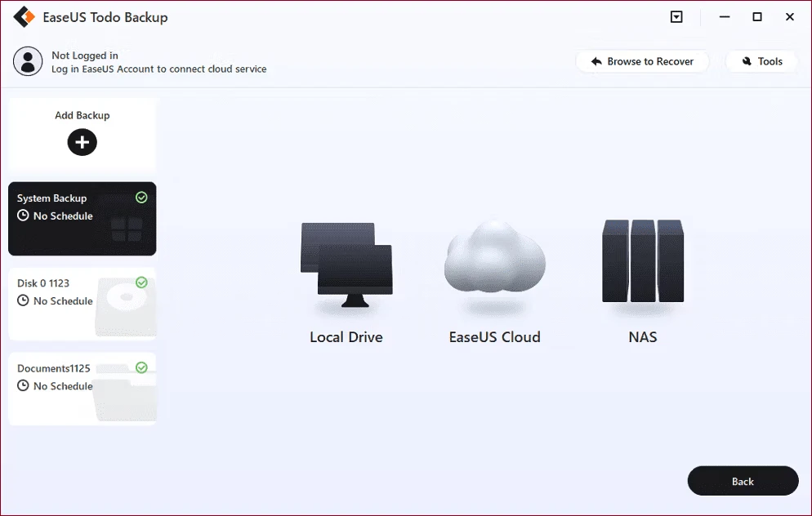Viewport: 812px width, 516px height.
Task: Open the title bar dropdown menu
Action: (x=676, y=17)
